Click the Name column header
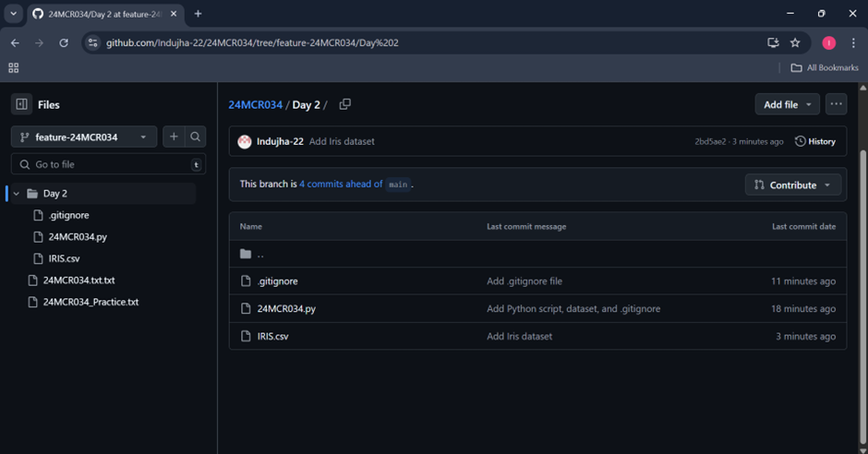This screenshot has width=868, height=454. click(251, 227)
